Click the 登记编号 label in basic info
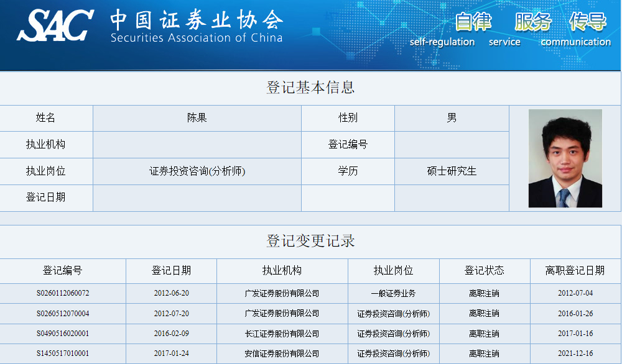This screenshot has width=622, height=364. pyautogui.click(x=348, y=145)
